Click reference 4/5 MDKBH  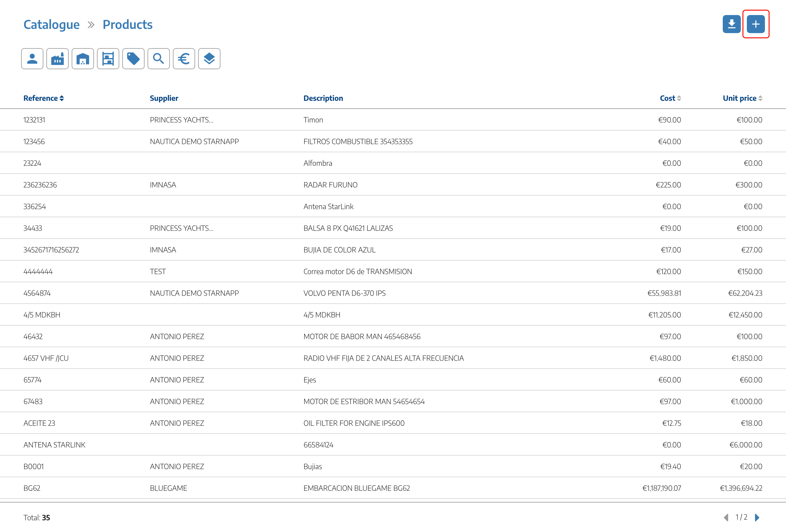coord(42,315)
